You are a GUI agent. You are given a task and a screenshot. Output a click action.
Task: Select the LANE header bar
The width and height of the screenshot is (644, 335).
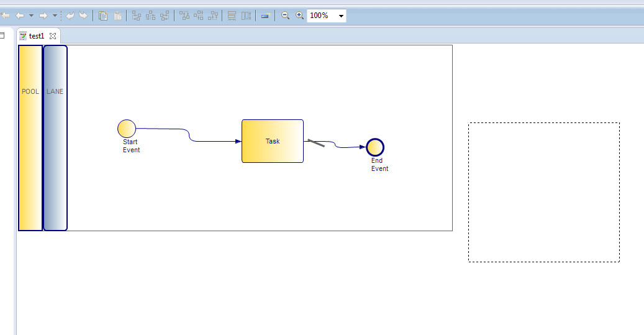(55, 137)
